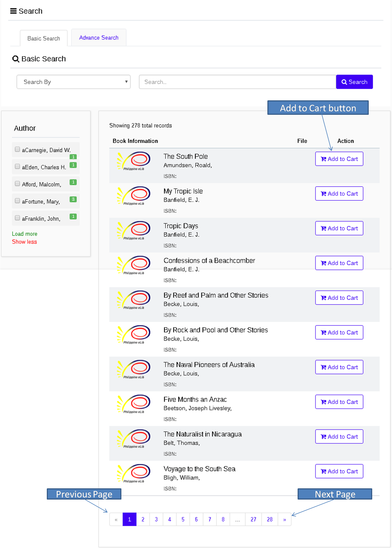The height and width of the screenshot is (548, 392).
Task: Add Confessions of a Beachcomber to cart
Action: (x=339, y=263)
